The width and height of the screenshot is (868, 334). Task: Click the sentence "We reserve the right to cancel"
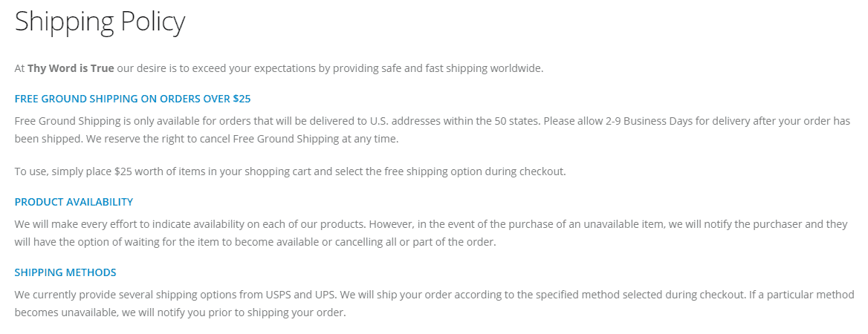point(242,139)
